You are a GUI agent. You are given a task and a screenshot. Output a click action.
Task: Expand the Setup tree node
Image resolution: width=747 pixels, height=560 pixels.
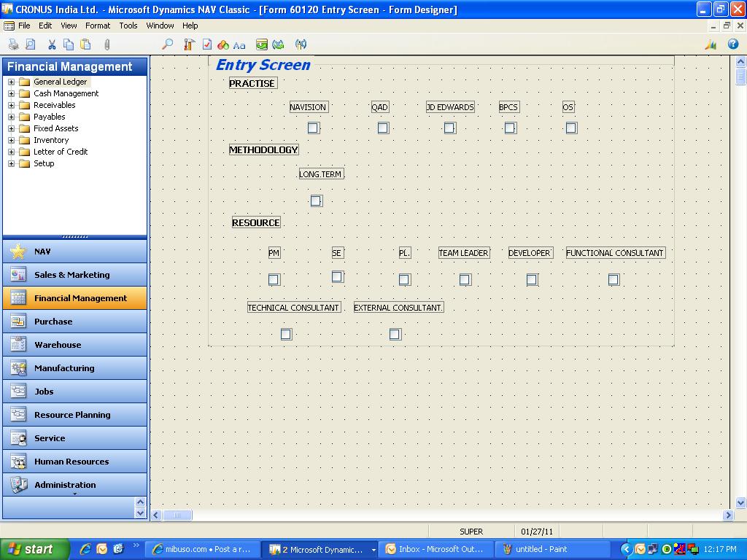(12, 163)
